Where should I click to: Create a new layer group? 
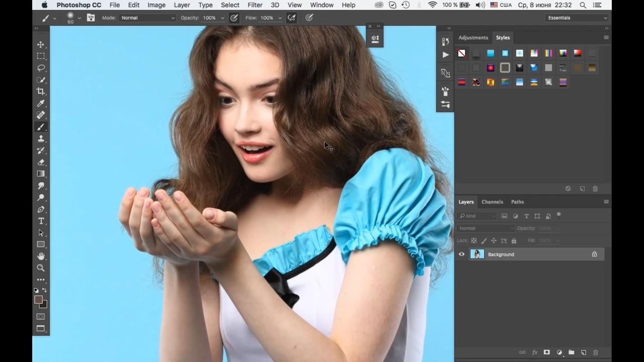572,352
